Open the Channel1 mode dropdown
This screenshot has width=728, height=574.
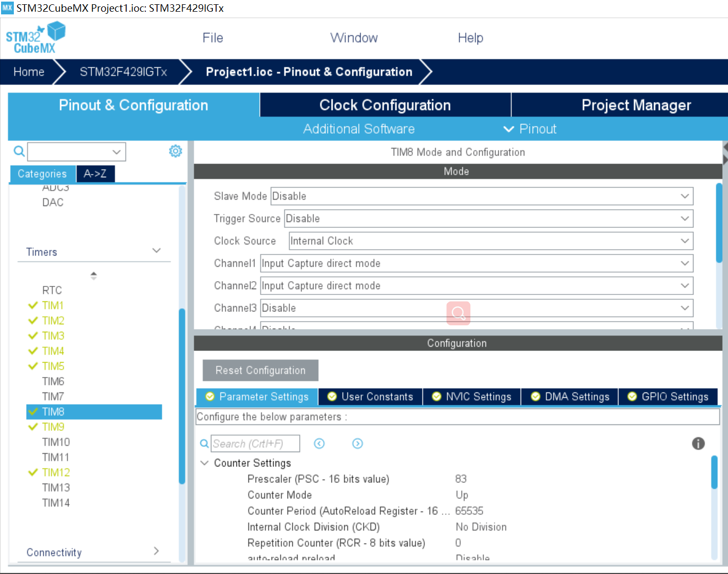[x=477, y=263]
